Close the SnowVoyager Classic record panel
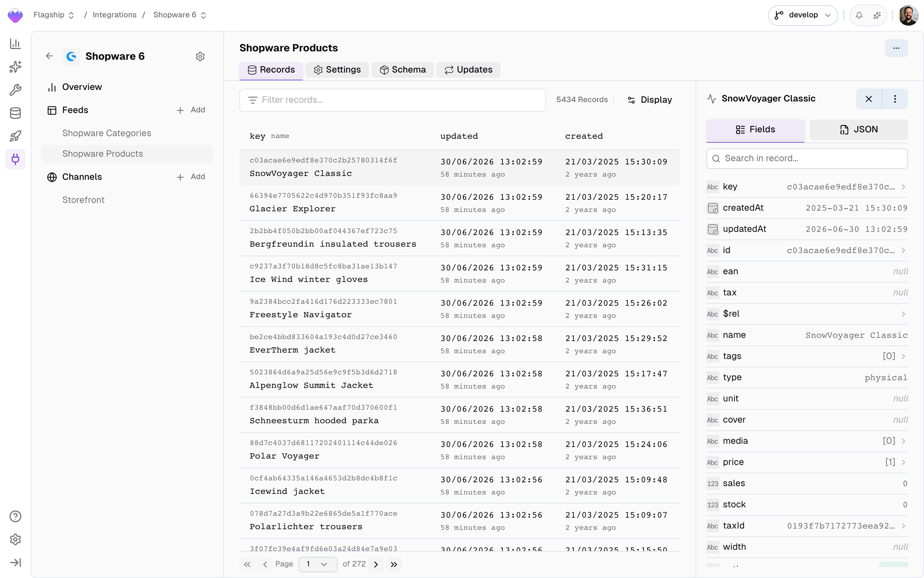The image size is (924, 578). click(x=868, y=99)
